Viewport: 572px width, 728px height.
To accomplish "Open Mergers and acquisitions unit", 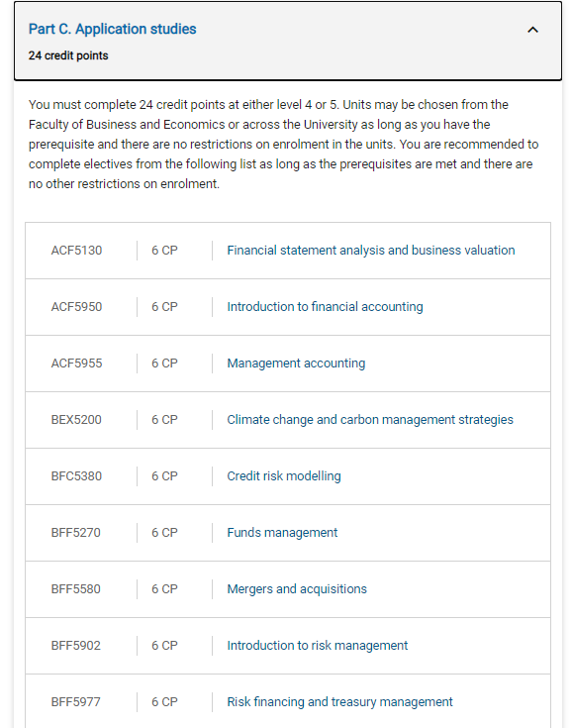I will (x=297, y=589).
